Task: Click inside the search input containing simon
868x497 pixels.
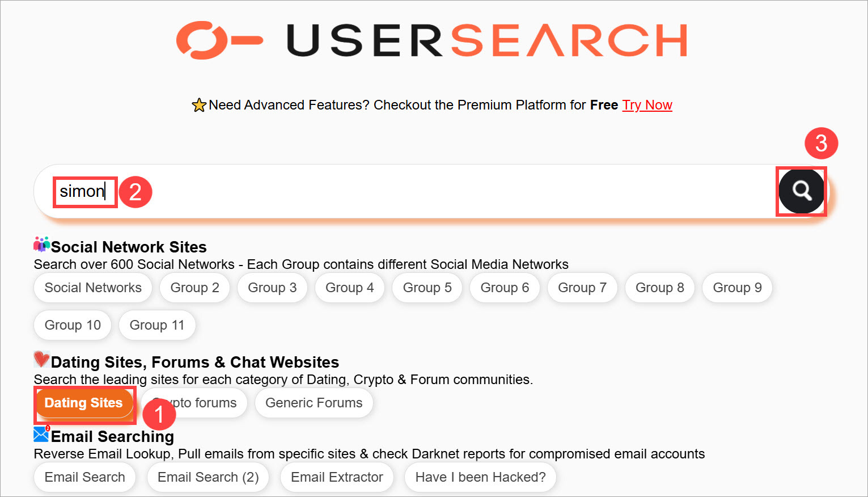Action: (84, 191)
